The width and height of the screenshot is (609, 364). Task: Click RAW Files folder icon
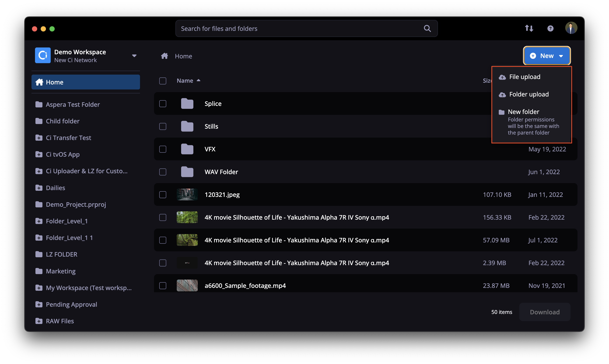click(39, 321)
